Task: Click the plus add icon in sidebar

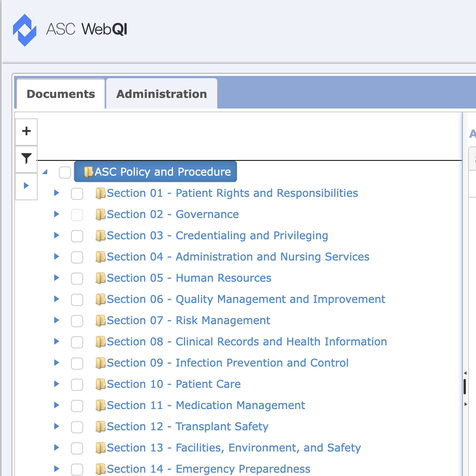Action: coord(26,131)
